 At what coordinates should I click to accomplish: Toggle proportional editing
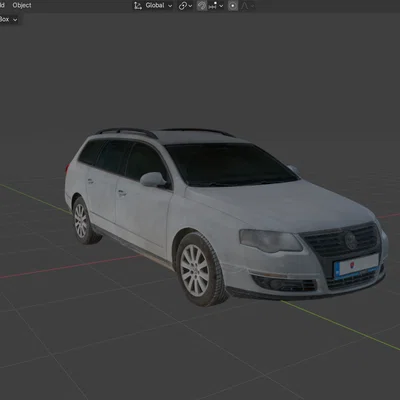[x=233, y=6]
